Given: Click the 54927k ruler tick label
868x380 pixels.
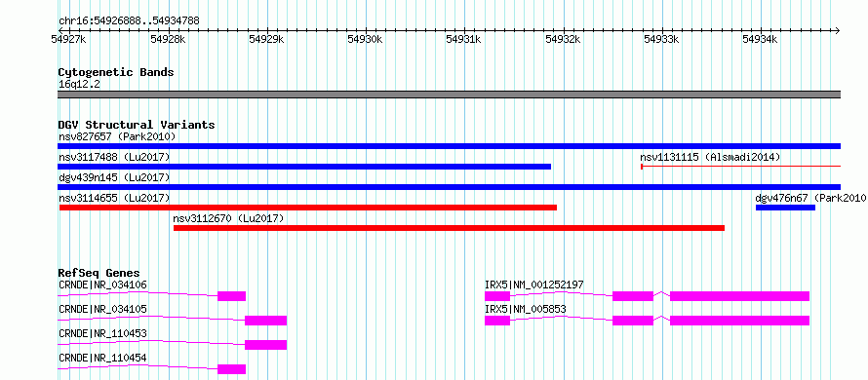Looking at the screenshot, I should (68, 39).
